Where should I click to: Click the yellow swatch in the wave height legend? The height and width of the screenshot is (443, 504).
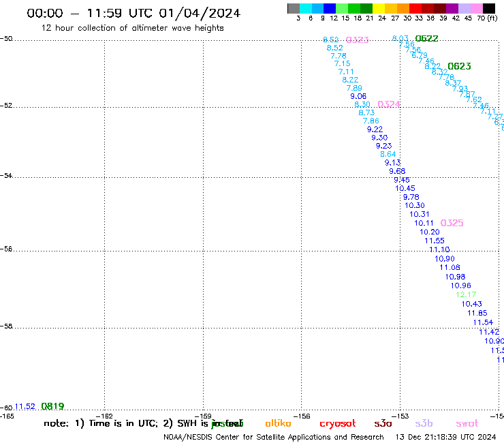point(379,8)
